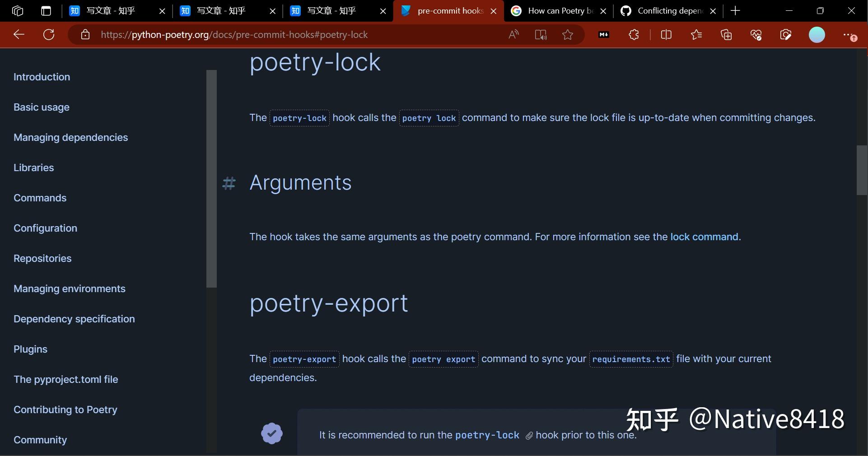The image size is (868, 456).
Task: Open the Markdown Downloader extension
Action: pos(603,34)
